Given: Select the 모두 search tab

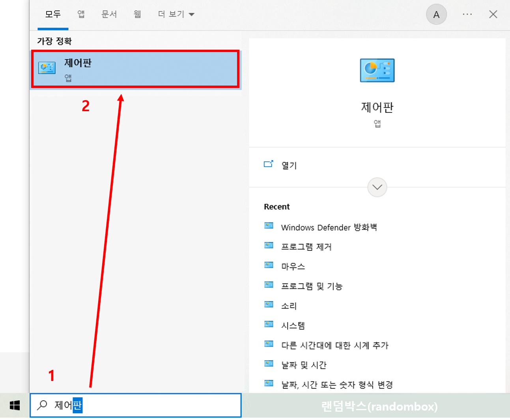Looking at the screenshot, I should (x=52, y=14).
